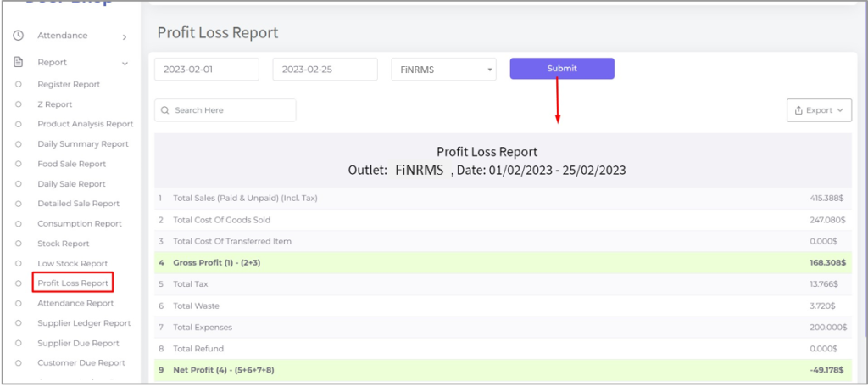This screenshot has height=387, width=868.
Task: Collapse the Report menu chevron
Action: pos(125,63)
